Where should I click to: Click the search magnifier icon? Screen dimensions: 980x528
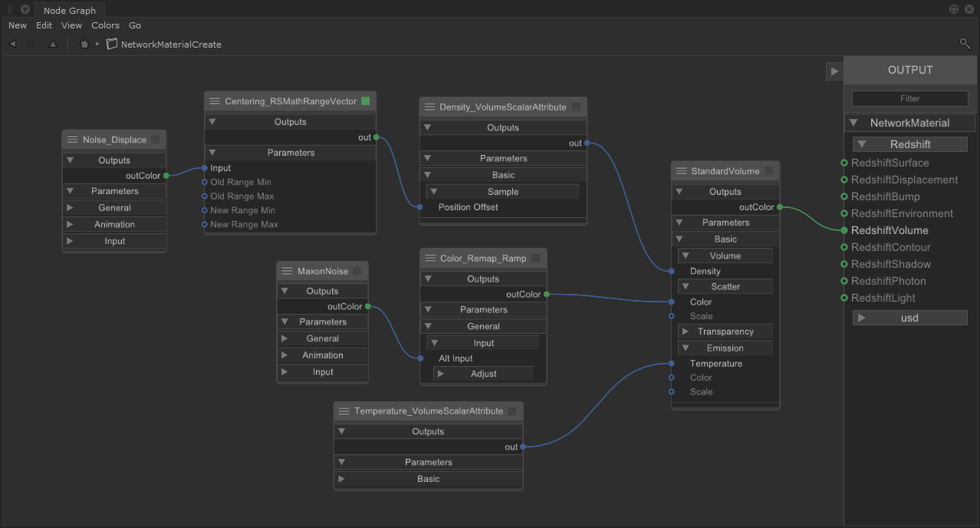coord(965,44)
